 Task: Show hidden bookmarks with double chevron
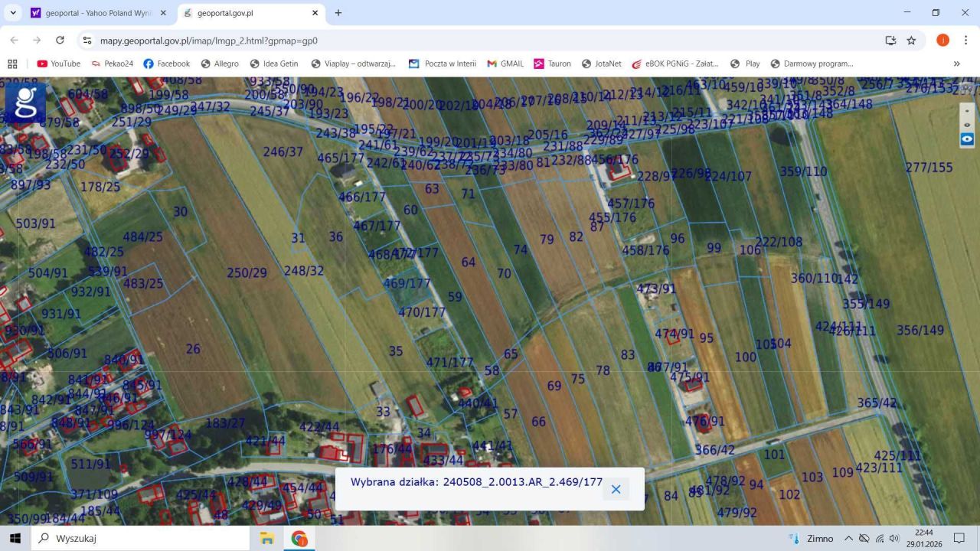tap(956, 64)
